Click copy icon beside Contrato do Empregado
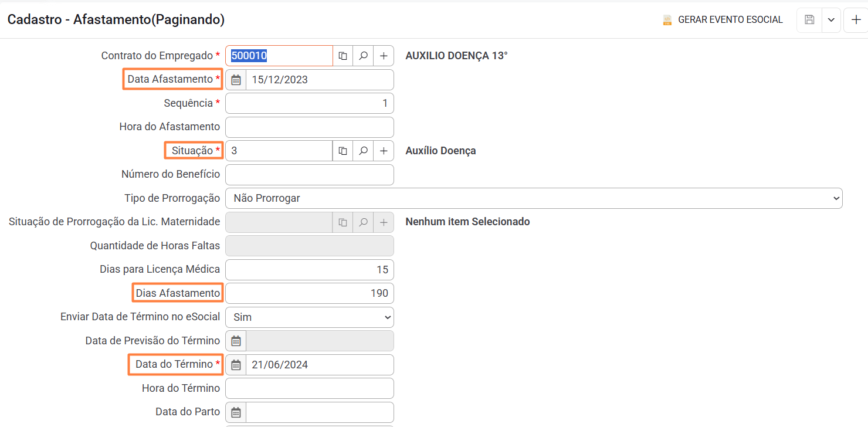Viewport: 868px width, 427px height. 343,56
